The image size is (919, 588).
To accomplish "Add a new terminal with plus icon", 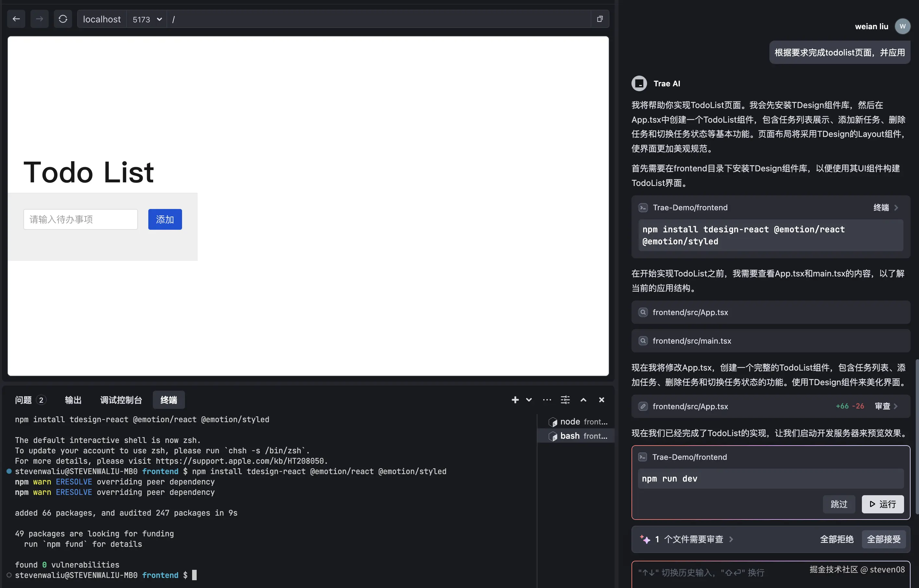I will 515,400.
